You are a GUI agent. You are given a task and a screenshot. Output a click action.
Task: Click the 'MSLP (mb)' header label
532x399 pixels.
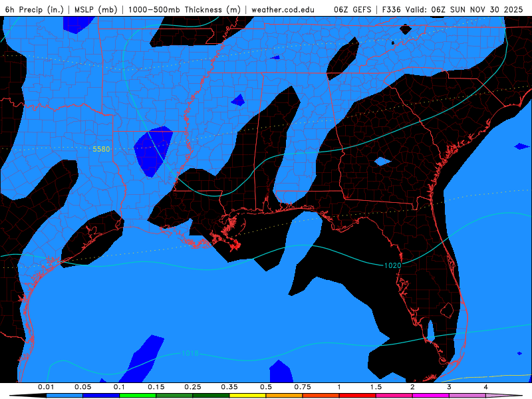pos(96,9)
